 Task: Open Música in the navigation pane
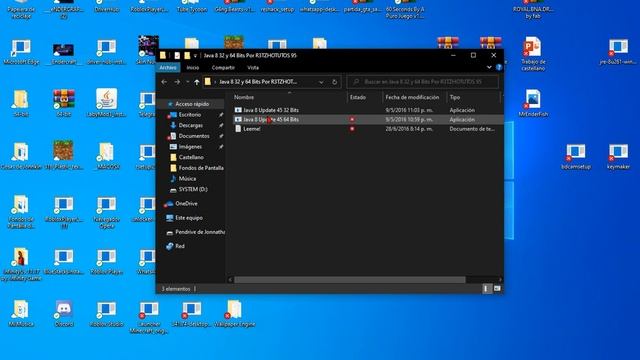pos(187,178)
